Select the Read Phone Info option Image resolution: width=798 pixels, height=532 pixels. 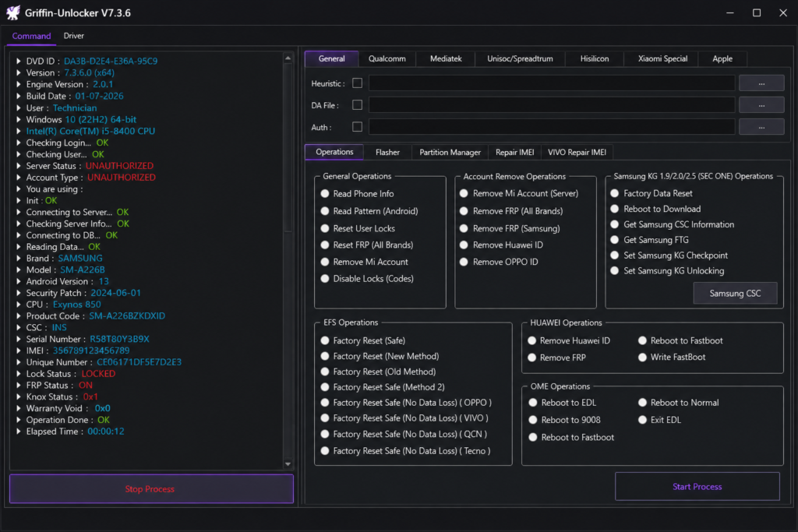(x=325, y=194)
